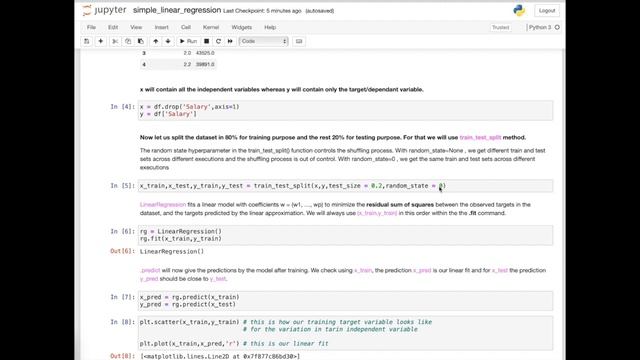Image resolution: width=640 pixels, height=360 pixels.
Task: Click the x_pred link in predict paragraph
Action: tap(422, 270)
